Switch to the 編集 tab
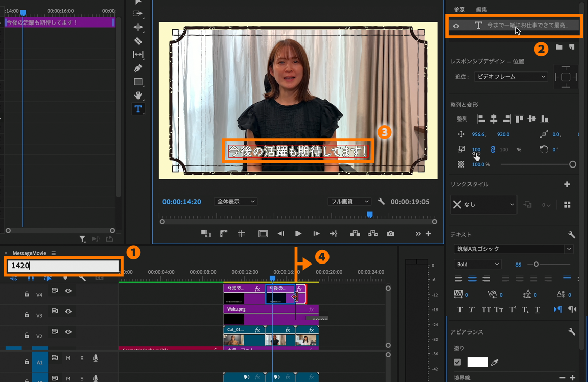The width and height of the screenshot is (588, 382). click(481, 9)
